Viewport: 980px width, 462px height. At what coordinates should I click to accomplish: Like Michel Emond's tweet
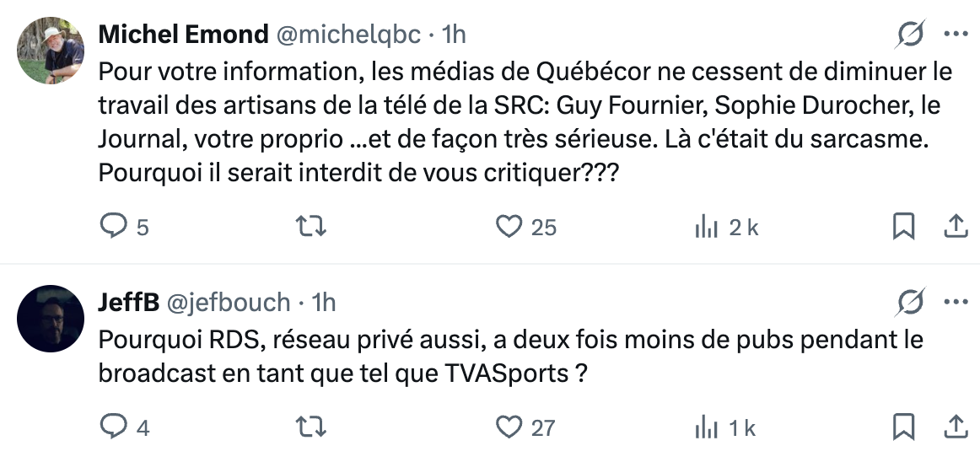(509, 226)
